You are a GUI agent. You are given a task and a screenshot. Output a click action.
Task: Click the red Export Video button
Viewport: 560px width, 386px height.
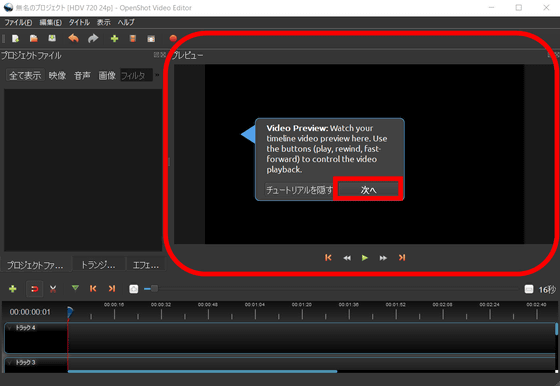pos(173,38)
